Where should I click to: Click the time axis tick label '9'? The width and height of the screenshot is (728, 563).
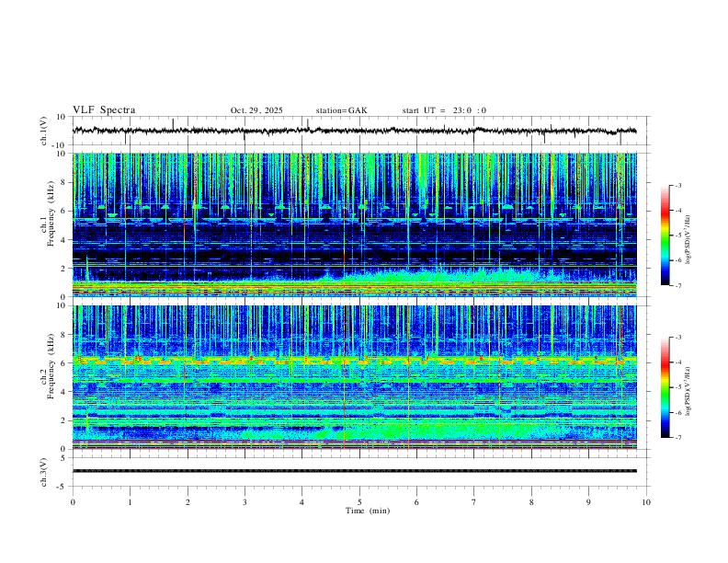tap(588, 502)
